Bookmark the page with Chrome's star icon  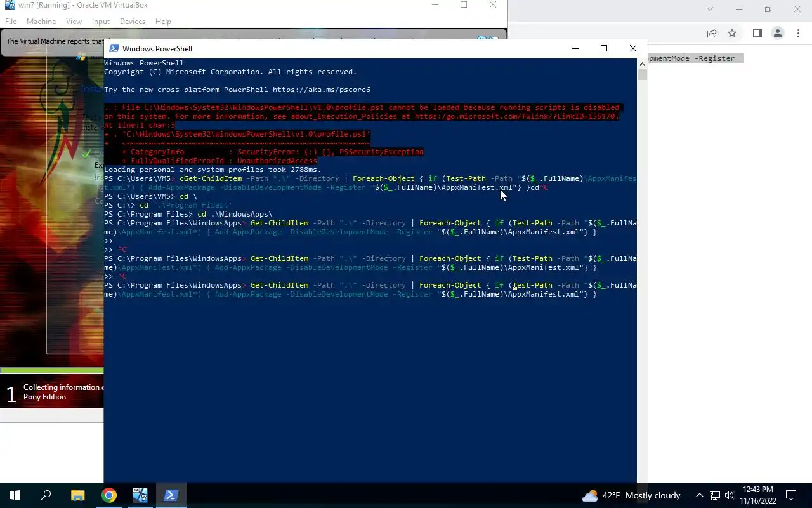[x=732, y=33]
